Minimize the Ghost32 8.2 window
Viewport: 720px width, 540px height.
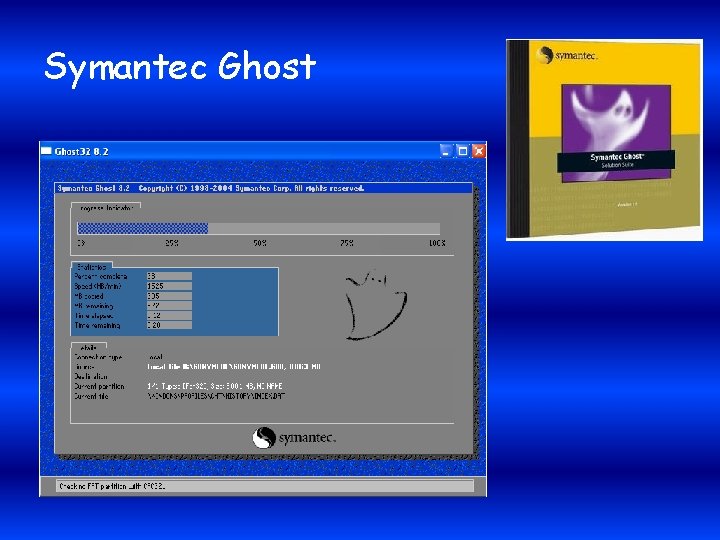[x=446, y=151]
